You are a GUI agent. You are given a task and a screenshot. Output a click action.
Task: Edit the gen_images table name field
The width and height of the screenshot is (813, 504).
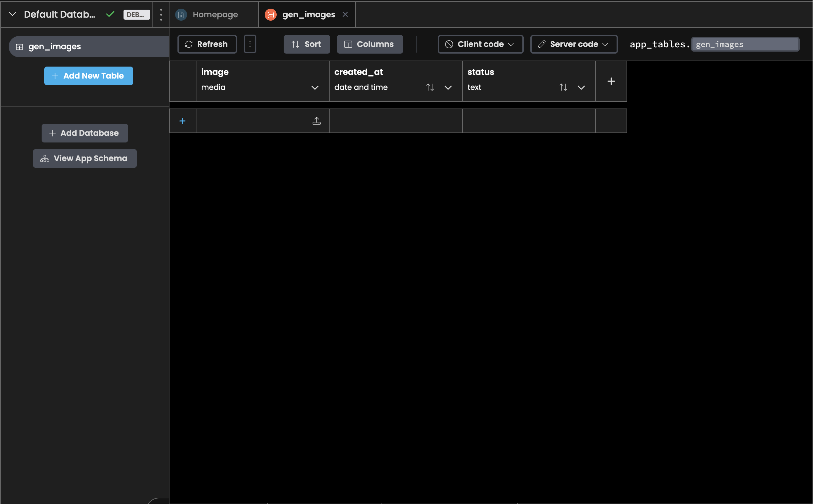[745, 44]
